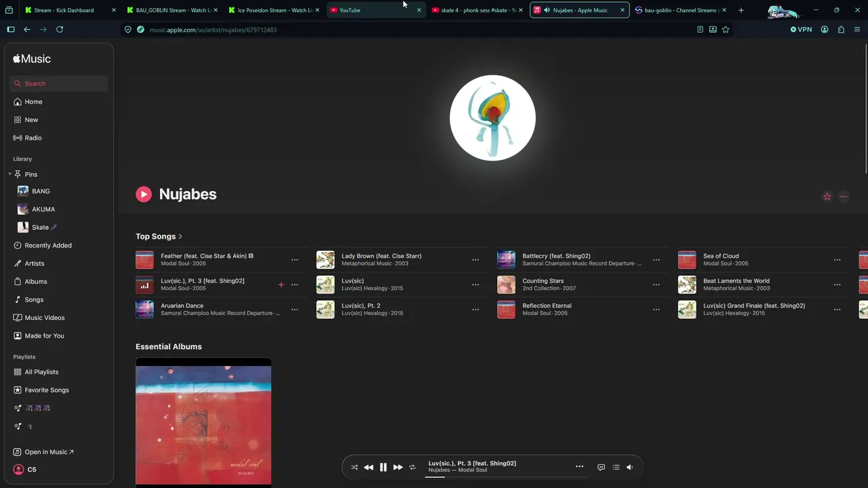This screenshot has width=868, height=488.
Task: Skip back to the previous track
Action: click(368, 467)
